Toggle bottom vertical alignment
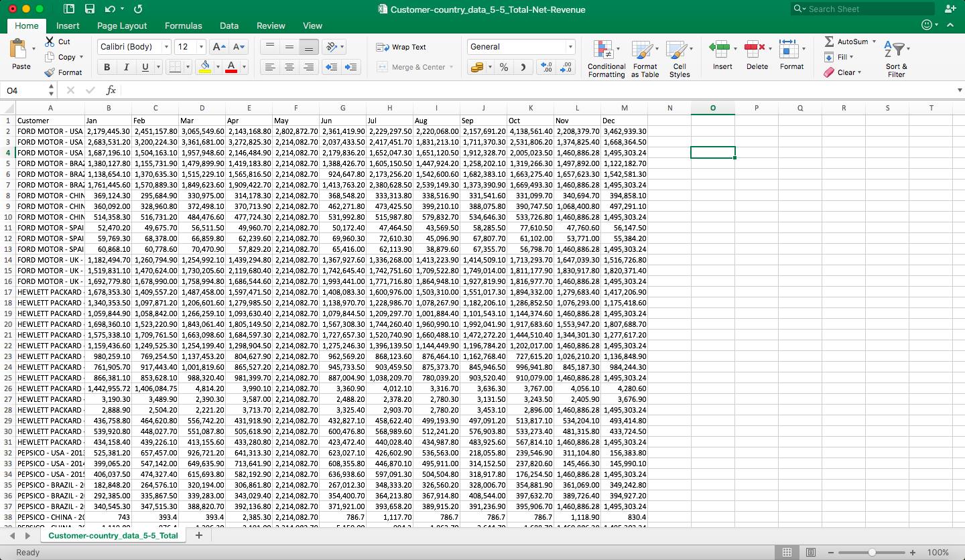Screen dimensions: 965x560 pyautogui.click(x=308, y=47)
